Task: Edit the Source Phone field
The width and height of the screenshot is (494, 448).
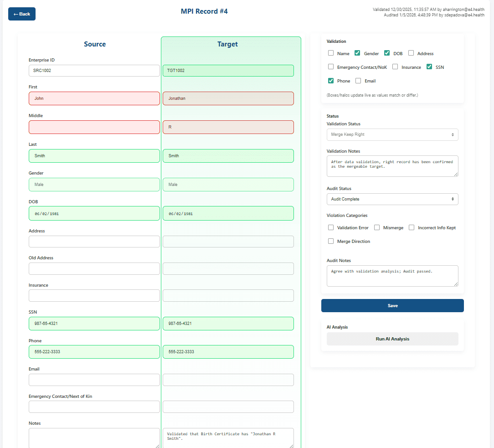Action: (94, 352)
